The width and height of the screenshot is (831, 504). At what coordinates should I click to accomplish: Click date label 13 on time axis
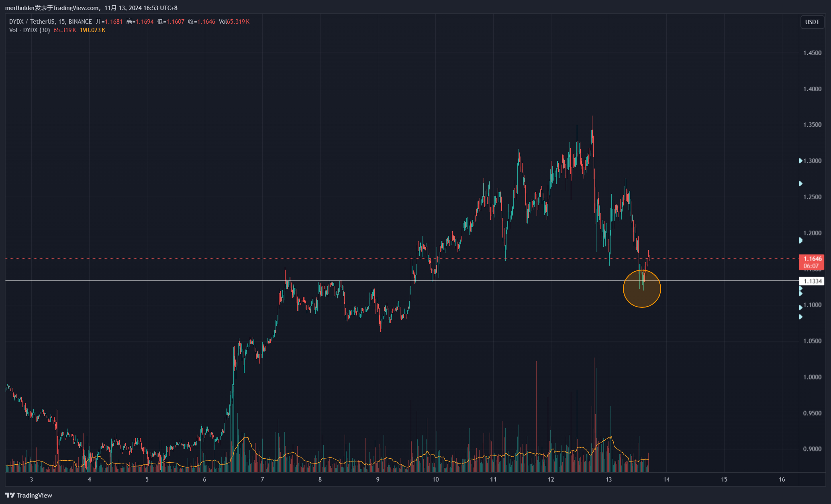click(x=608, y=480)
